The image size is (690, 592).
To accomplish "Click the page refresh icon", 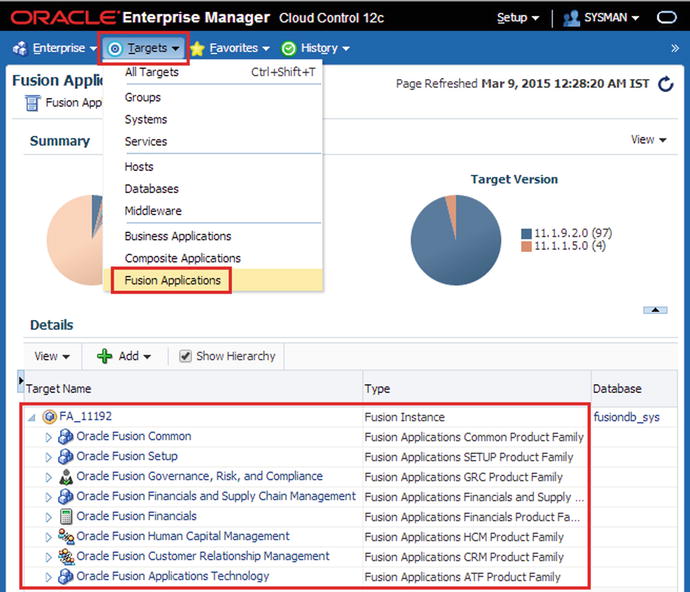I will click(x=666, y=84).
